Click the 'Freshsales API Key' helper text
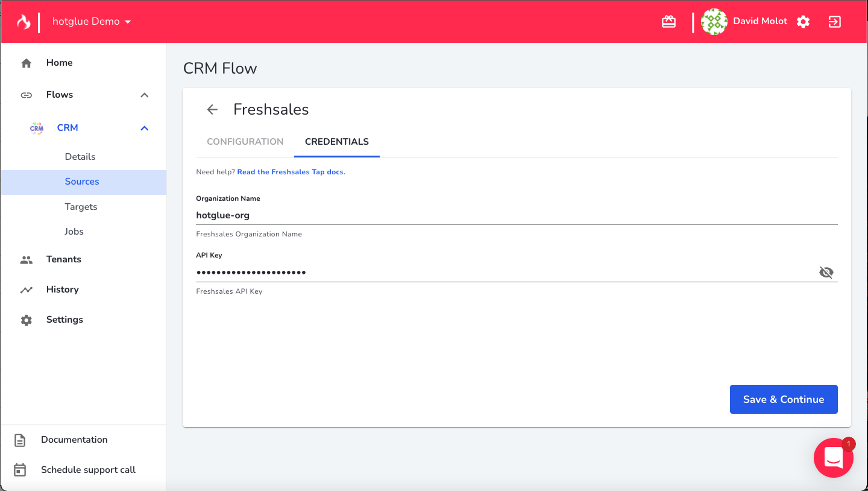 (x=229, y=291)
